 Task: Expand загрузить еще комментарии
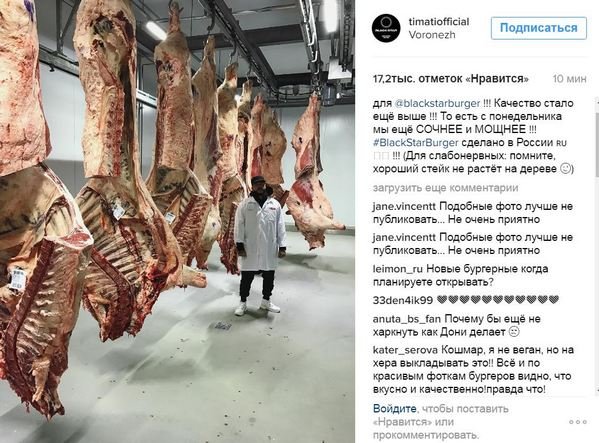pyautogui.click(x=445, y=188)
